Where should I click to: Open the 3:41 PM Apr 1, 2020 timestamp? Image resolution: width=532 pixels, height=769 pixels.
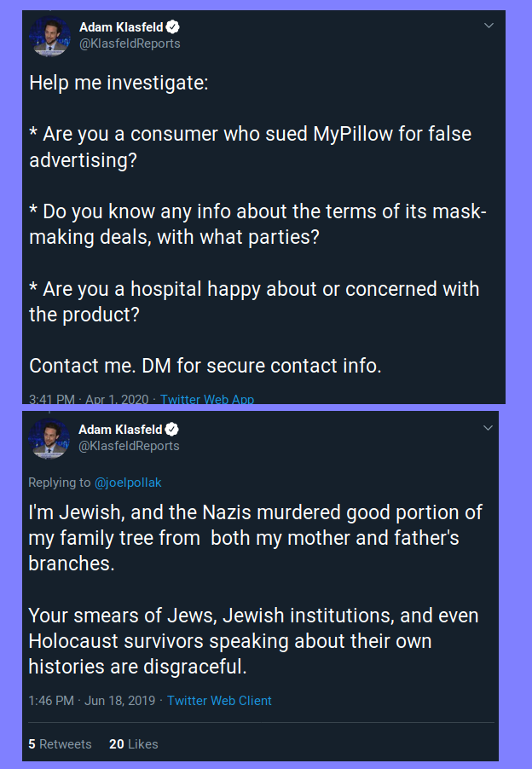(89, 399)
